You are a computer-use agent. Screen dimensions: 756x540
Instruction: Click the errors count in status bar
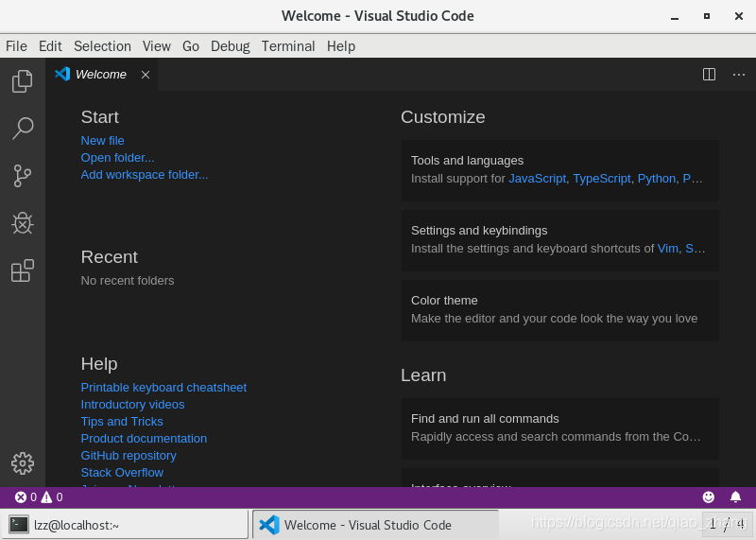(x=26, y=497)
